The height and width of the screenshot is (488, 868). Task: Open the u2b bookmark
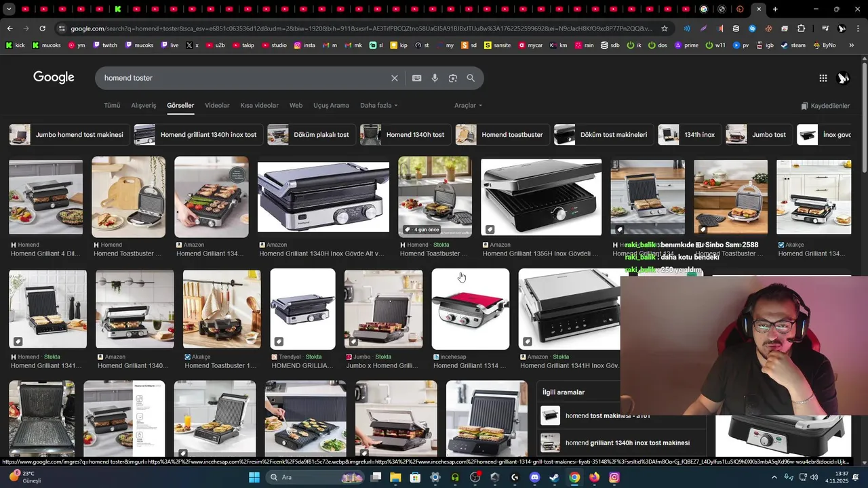[x=214, y=45]
